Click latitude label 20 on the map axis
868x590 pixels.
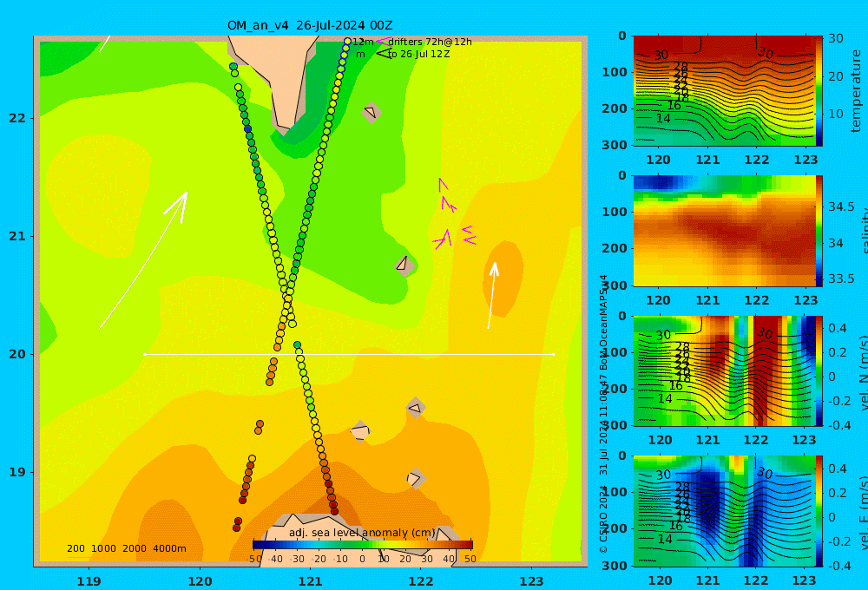click(x=17, y=354)
